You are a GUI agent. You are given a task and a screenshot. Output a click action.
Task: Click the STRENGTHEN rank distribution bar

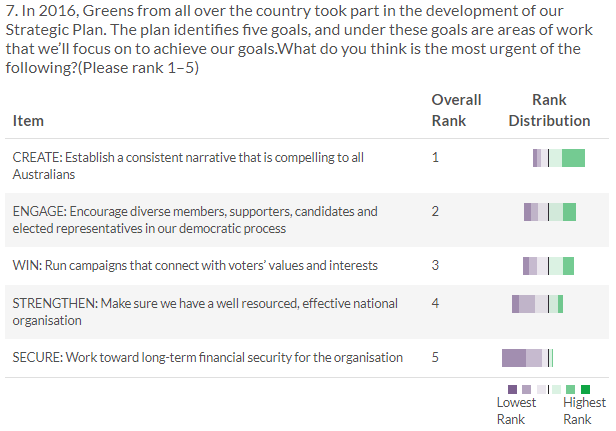tap(538, 304)
